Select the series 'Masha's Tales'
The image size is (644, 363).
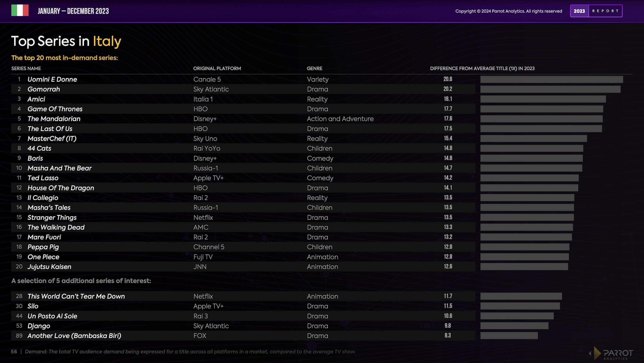[49, 207]
